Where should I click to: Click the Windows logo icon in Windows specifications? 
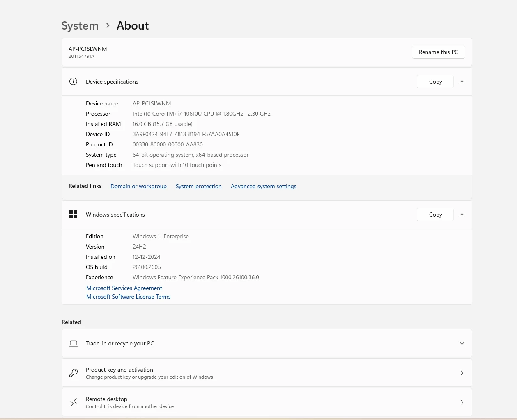point(73,215)
